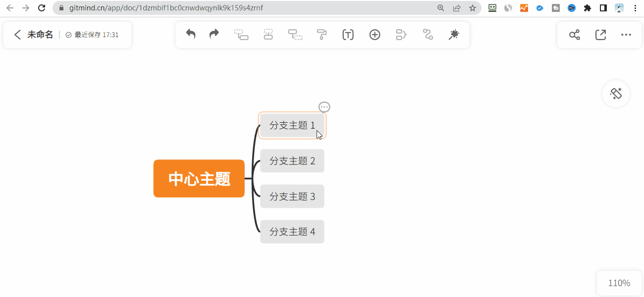This screenshot has height=297, width=644.
Task: Click the browser extensions puzzle icon
Action: 587,8
